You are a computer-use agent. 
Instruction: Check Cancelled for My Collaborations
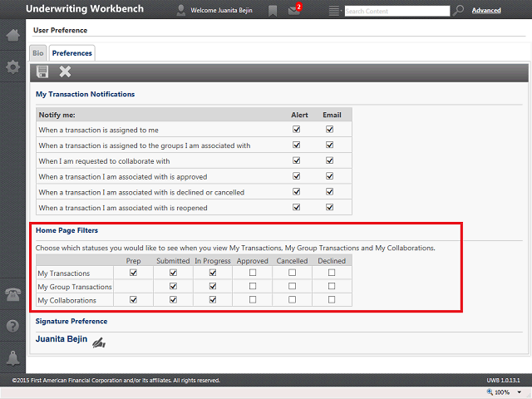coord(292,299)
